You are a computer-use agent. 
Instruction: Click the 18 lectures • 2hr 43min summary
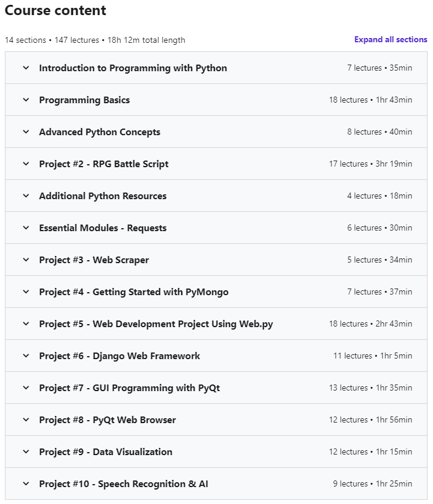370,324
